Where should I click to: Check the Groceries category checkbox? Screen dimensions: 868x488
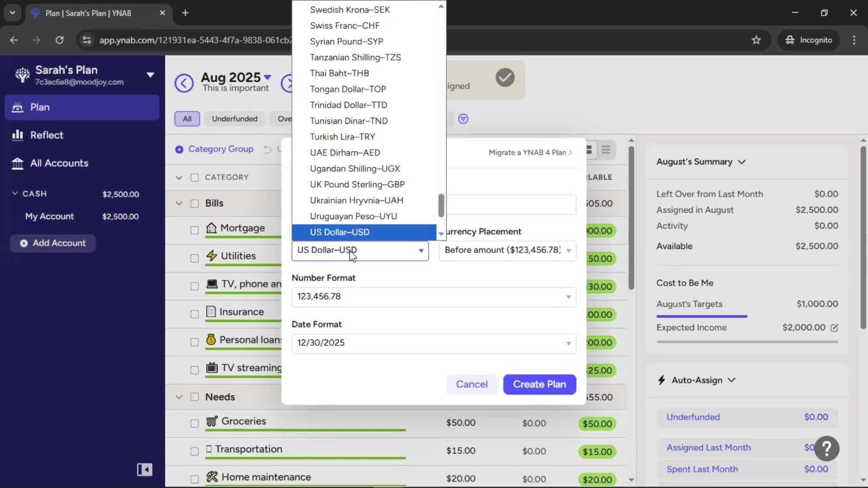click(194, 423)
